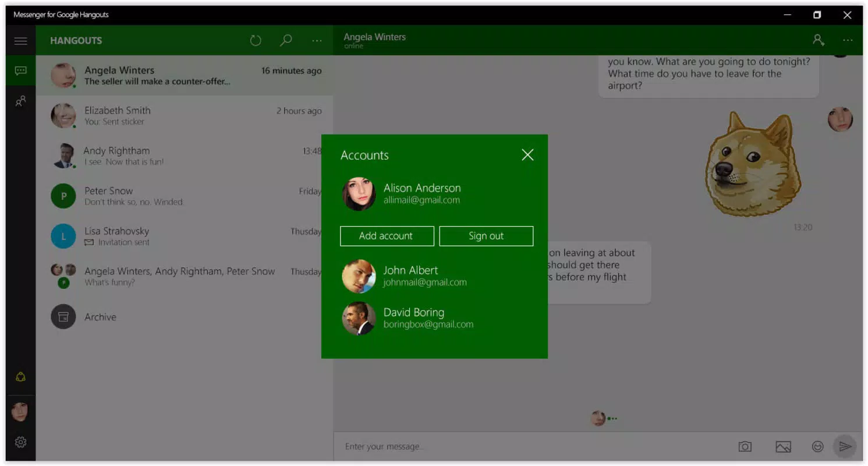Click the add person icon in chat header

coord(819,40)
